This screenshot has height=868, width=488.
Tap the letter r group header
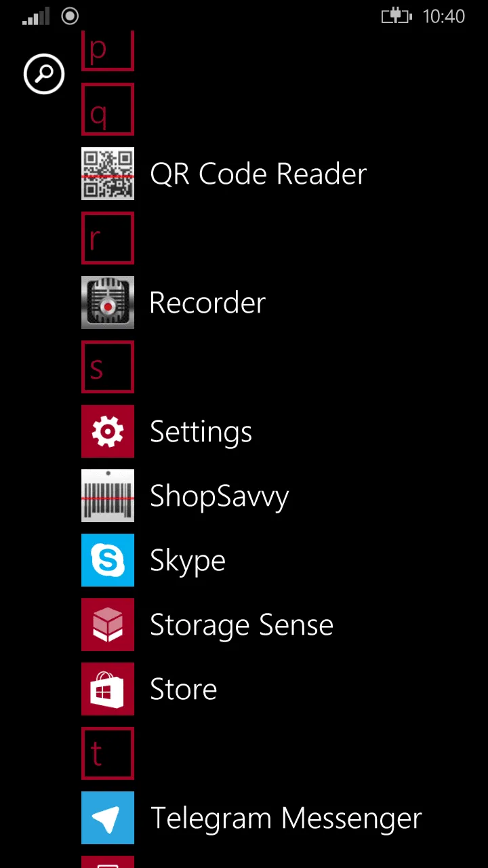pos(108,238)
